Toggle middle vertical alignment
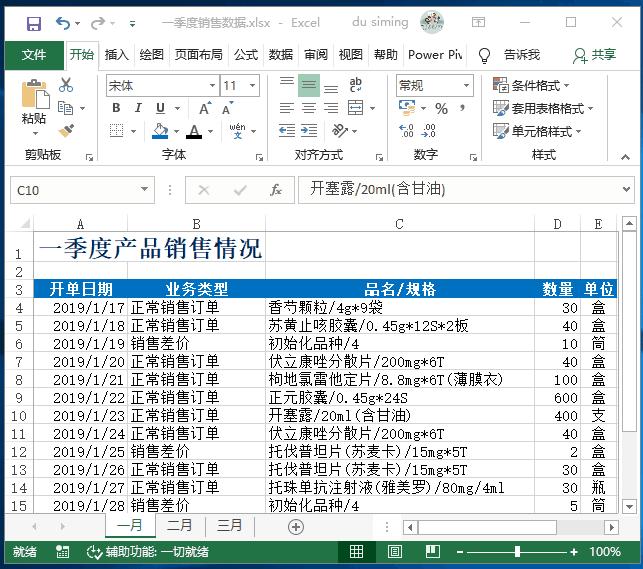The height and width of the screenshot is (569, 643). click(309, 85)
